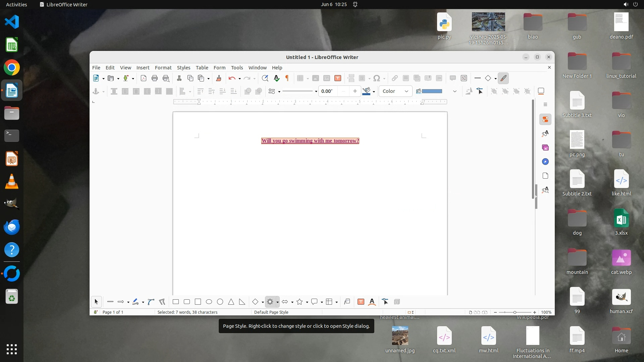Open the sidebar Navigator panel icon

pyautogui.click(x=545, y=162)
